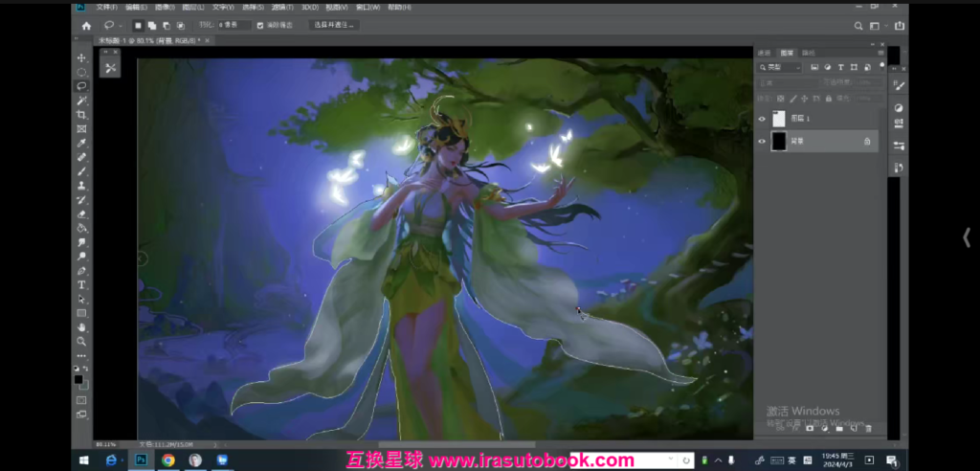Image resolution: width=980 pixels, height=471 pixels.
Task: Choose Add to Selection mode button
Action: point(152,26)
